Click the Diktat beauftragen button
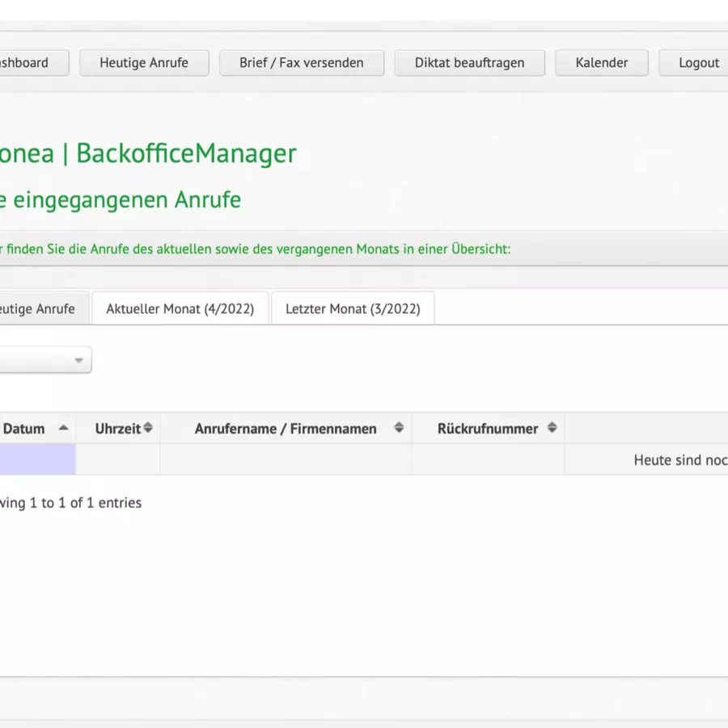Screen dimensions: 728x728 pyautogui.click(x=469, y=63)
